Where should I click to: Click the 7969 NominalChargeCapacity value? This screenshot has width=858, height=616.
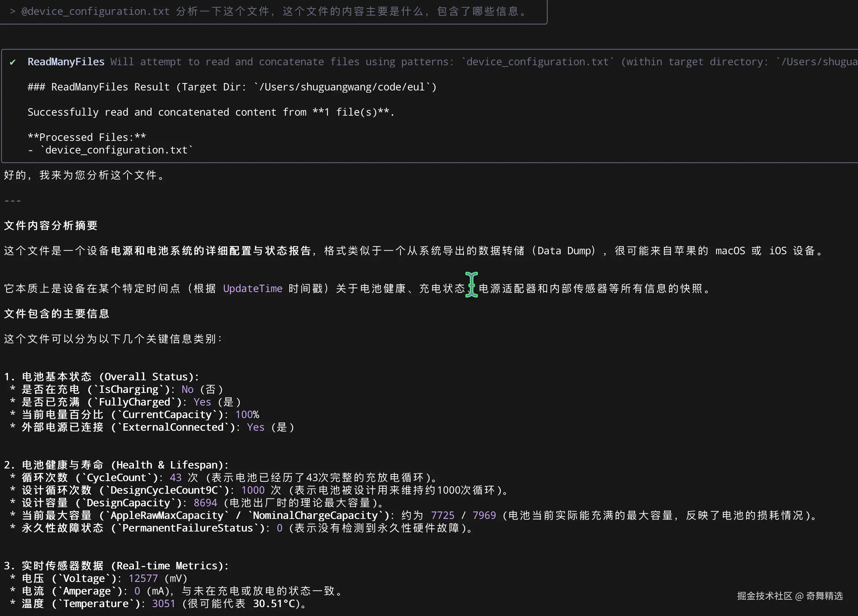point(484,516)
